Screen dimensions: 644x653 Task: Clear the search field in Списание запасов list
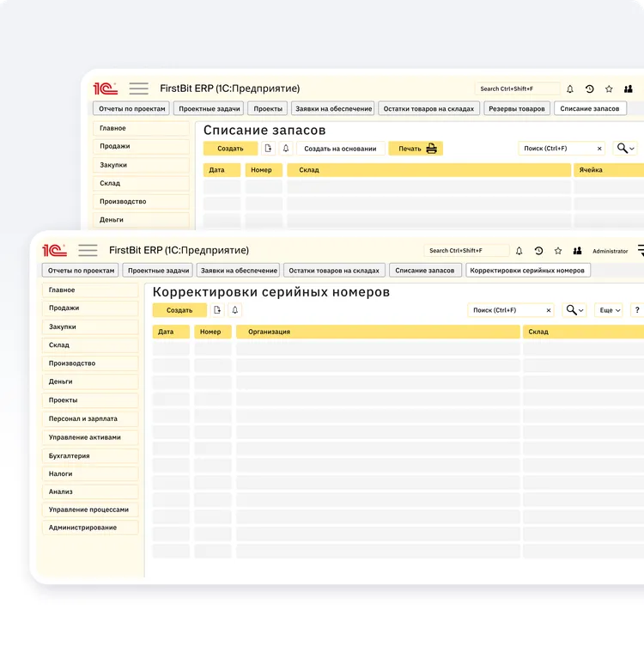[x=599, y=149]
